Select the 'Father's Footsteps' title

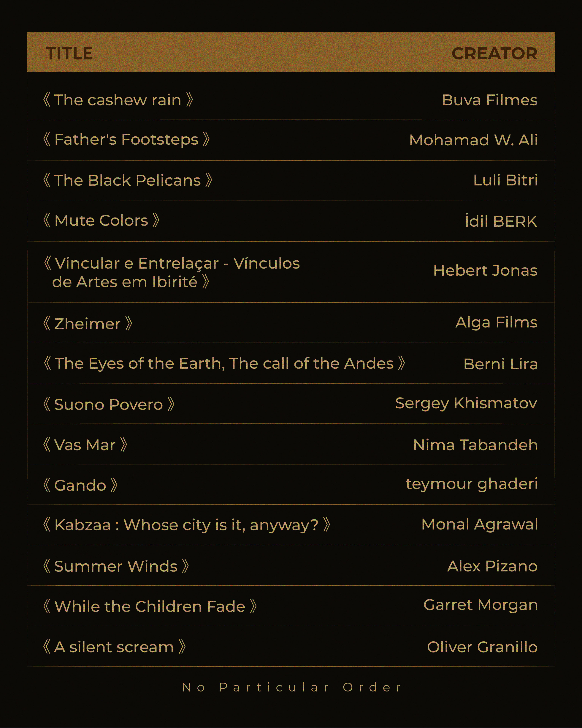pos(126,139)
